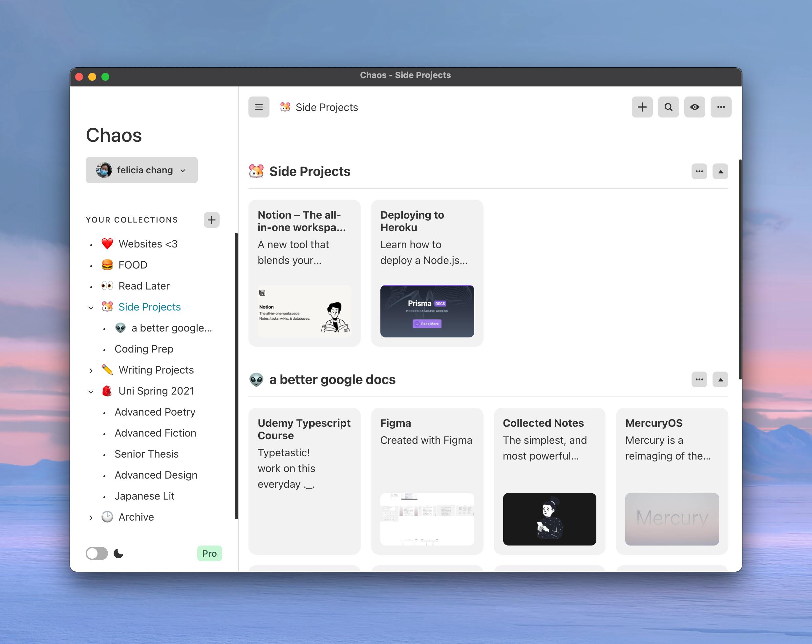Open the felicia chang account dropdown
The width and height of the screenshot is (812, 644).
pos(141,170)
